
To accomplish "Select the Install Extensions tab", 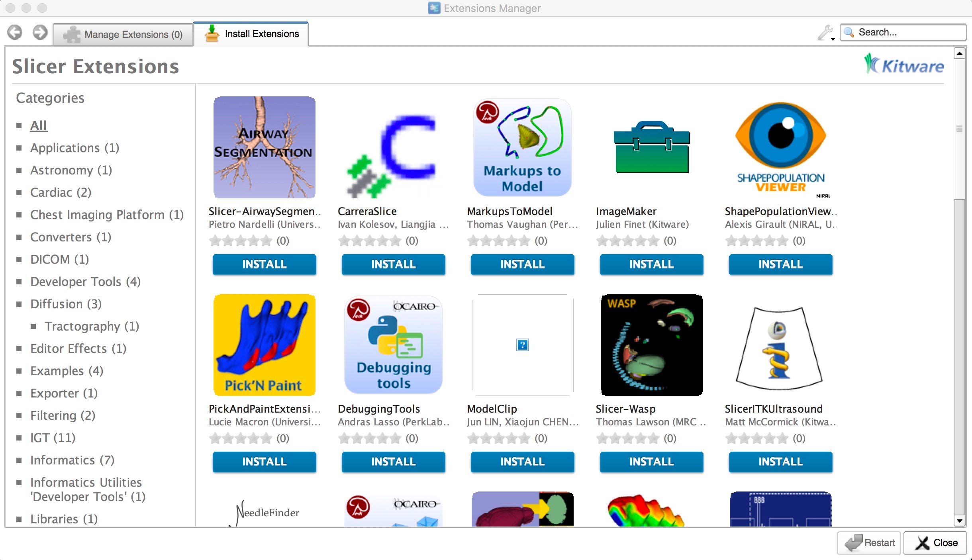I will pyautogui.click(x=252, y=34).
